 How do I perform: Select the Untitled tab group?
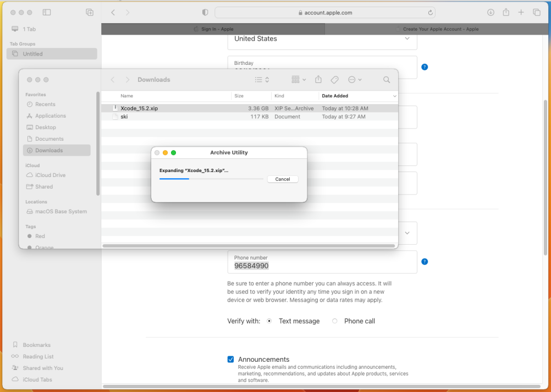click(x=52, y=54)
